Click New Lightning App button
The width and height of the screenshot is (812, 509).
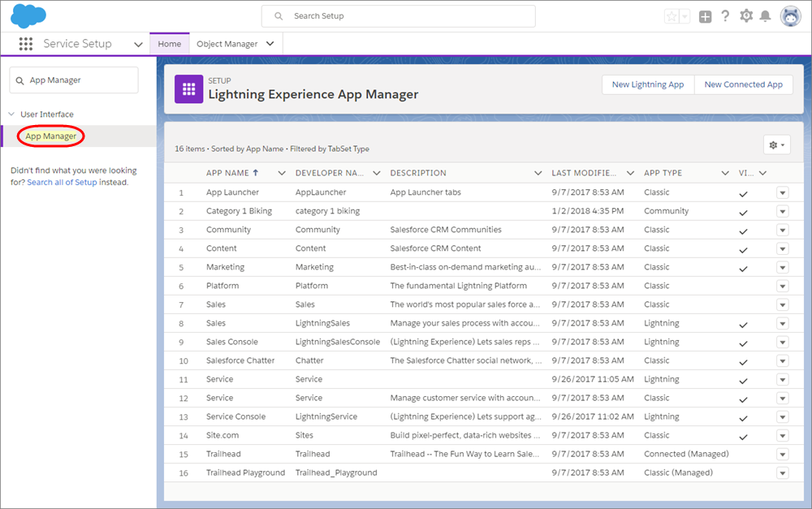pyautogui.click(x=648, y=84)
